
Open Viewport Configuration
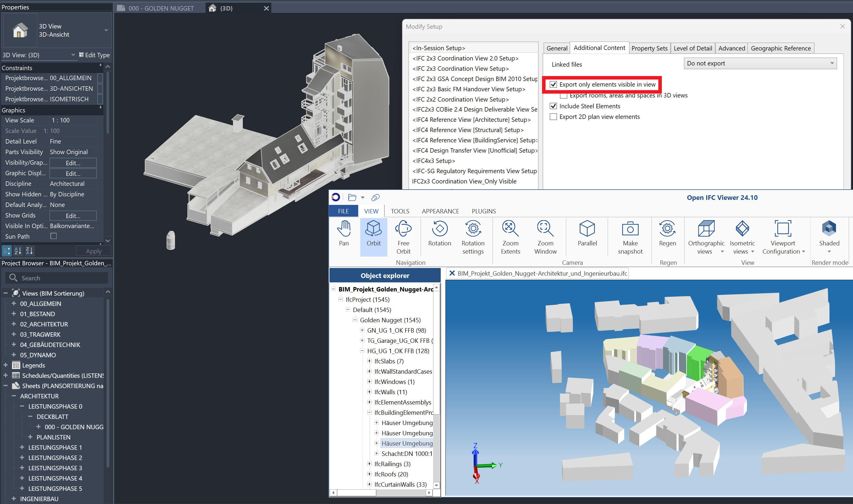coord(783,234)
